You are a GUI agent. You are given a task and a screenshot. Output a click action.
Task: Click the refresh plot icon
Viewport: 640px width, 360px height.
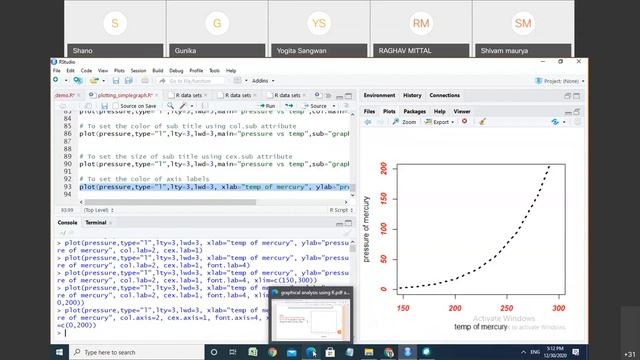pos(555,122)
